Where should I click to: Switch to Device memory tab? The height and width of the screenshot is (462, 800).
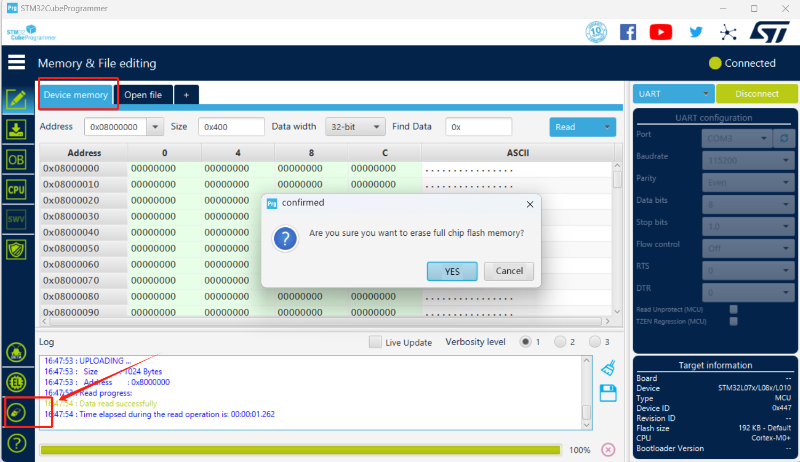coord(76,95)
